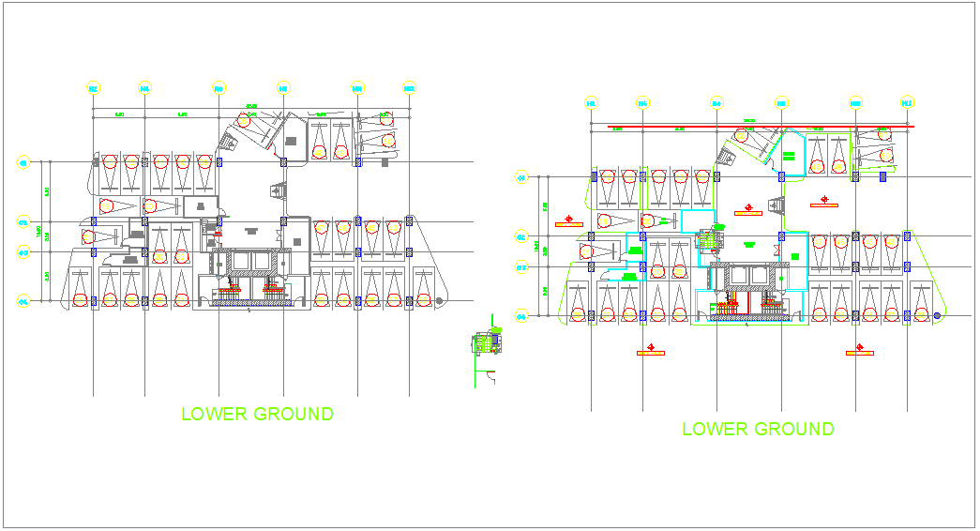Click round gray symbol at right plan's far-right corner
The image size is (980, 531).
pyautogui.click(x=937, y=316)
